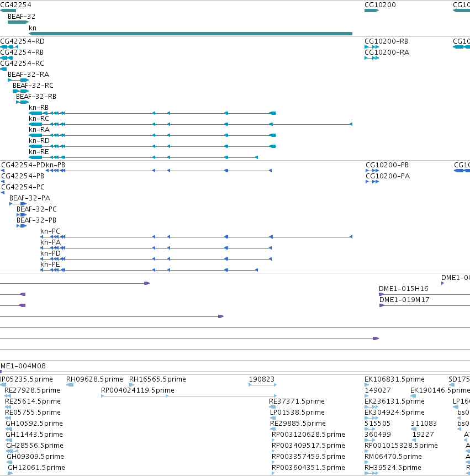Open the CG10200 gene label
Viewport: 470px width, 476px height.
pyautogui.click(x=380, y=5)
